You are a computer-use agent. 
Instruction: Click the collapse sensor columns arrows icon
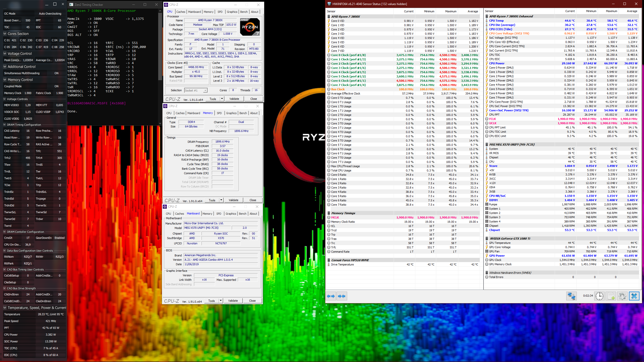pos(342,296)
